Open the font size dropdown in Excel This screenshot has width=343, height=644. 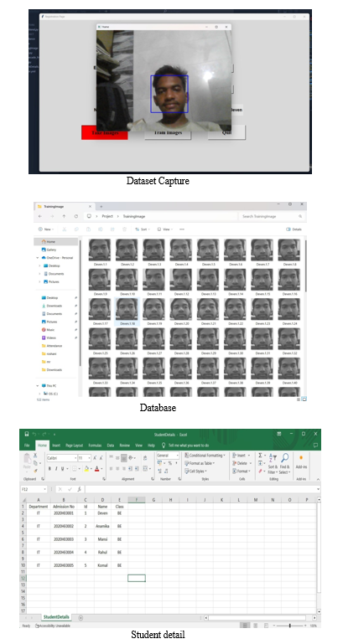(x=90, y=457)
